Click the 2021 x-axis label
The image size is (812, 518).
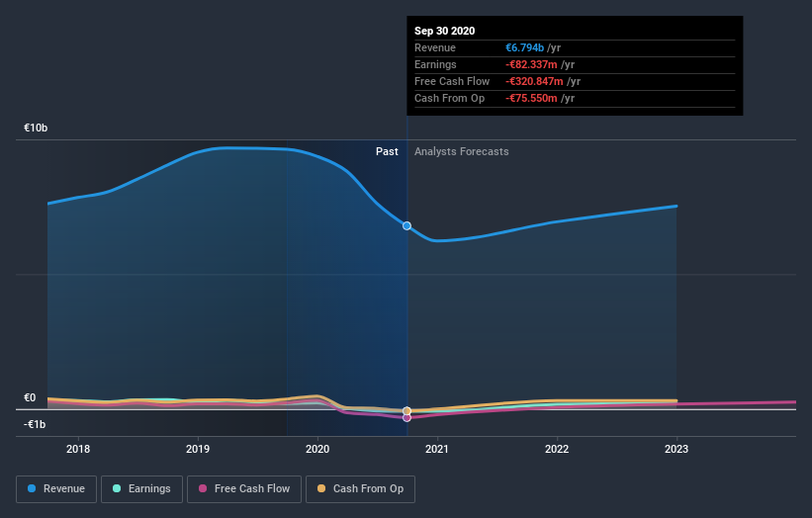point(437,449)
